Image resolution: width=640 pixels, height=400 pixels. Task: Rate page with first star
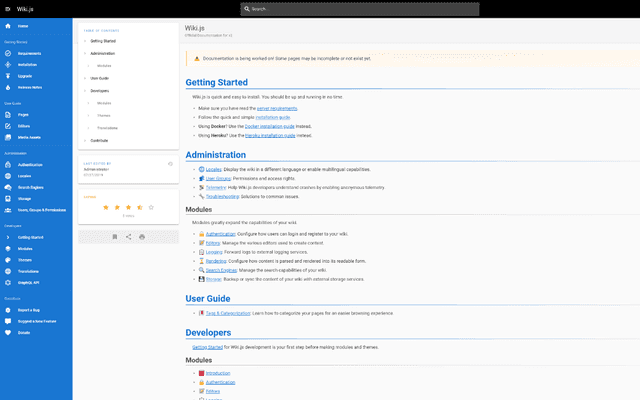(x=106, y=207)
